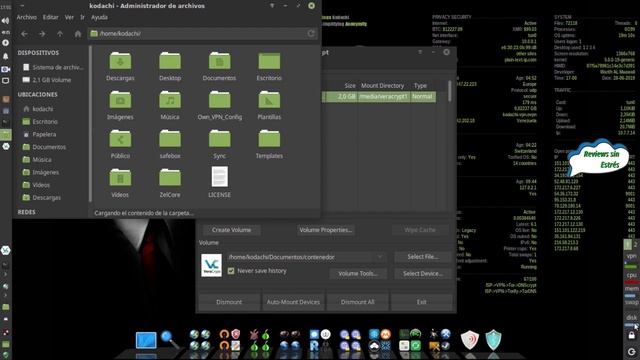The height and width of the screenshot is (360, 640).
Task: Go to home folder icon
Action: tap(78, 34)
